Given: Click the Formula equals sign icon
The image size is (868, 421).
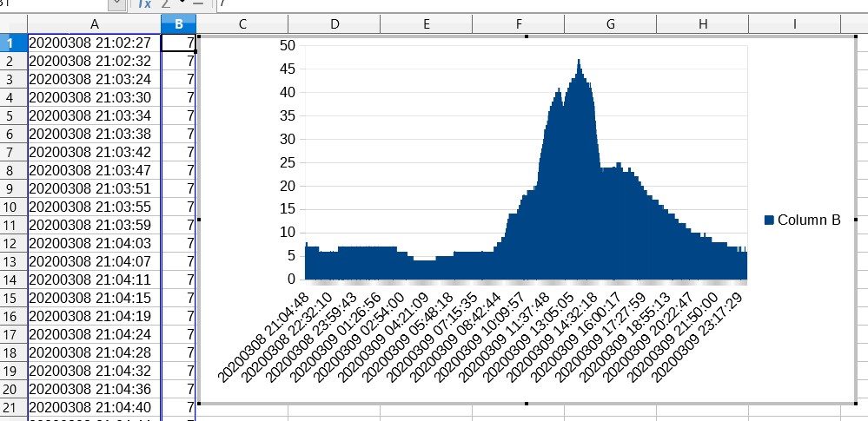Looking at the screenshot, I should [x=197, y=4].
